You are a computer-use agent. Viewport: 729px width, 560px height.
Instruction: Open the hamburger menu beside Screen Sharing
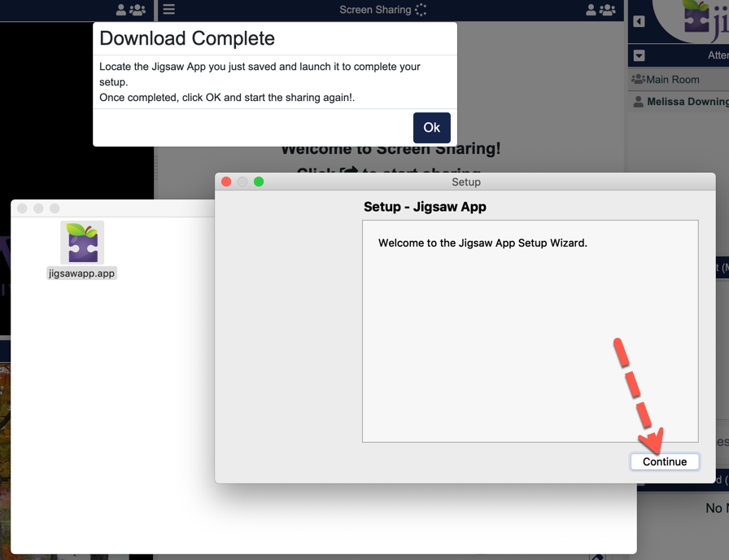point(168,10)
